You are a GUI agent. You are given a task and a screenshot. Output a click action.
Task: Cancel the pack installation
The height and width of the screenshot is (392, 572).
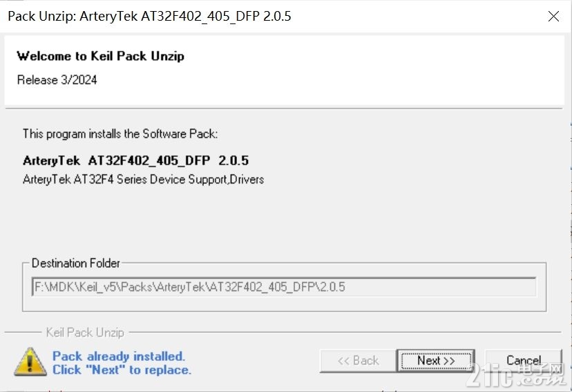click(x=524, y=361)
